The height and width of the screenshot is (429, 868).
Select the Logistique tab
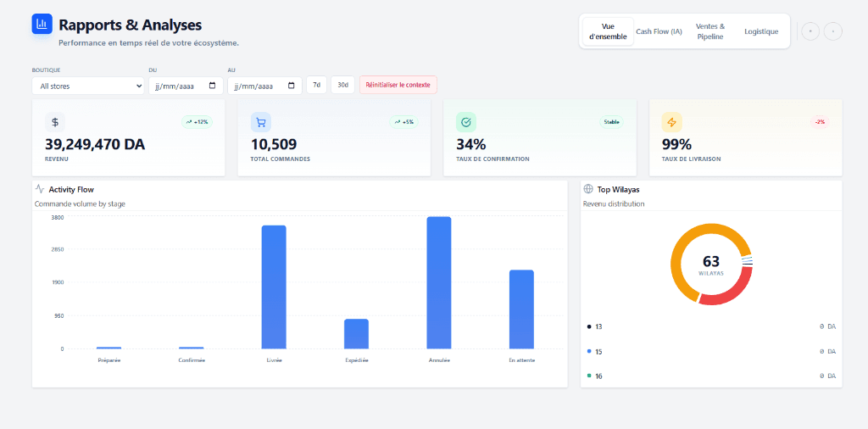pos(761,31)
